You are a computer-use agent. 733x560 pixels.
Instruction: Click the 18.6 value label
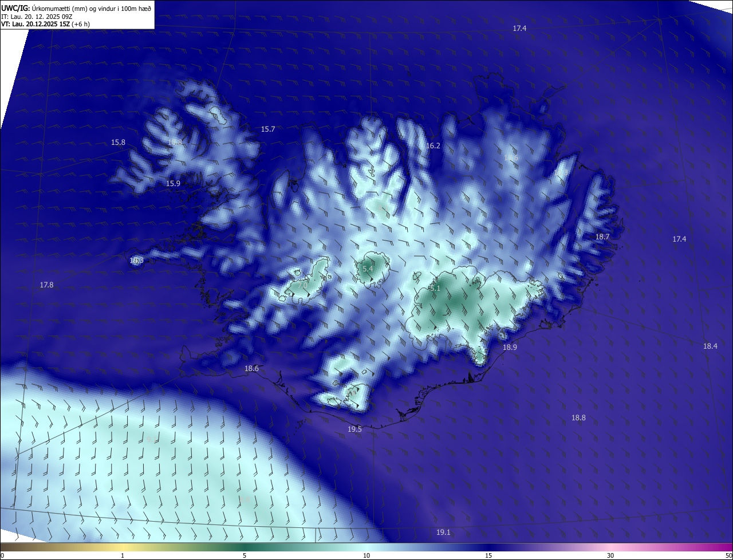pyautogui.click(x=251, y=368)
